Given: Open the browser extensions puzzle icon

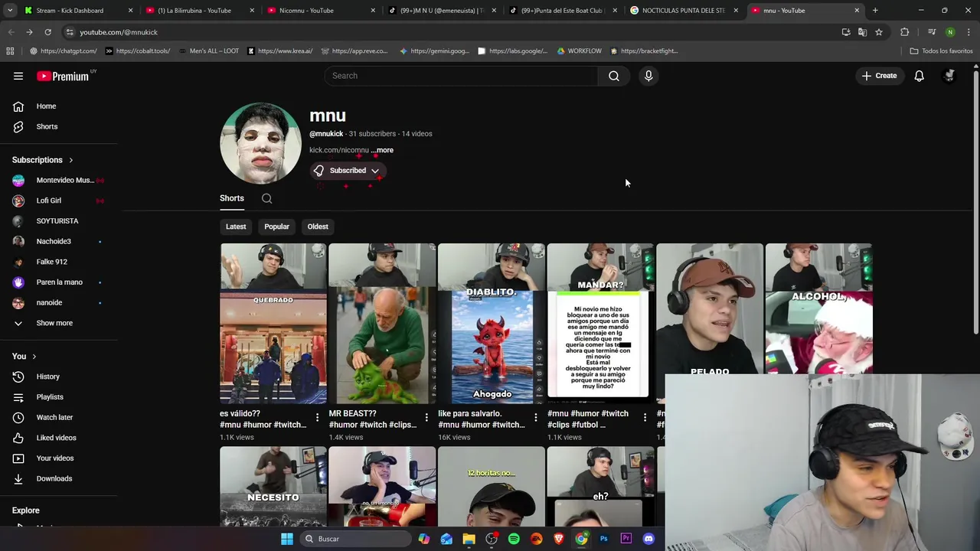Looking at the screenshot, I should 905,32.
